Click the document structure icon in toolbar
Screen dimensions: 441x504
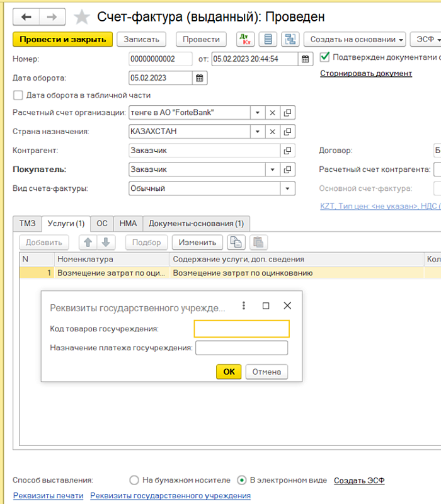(290, 39)
